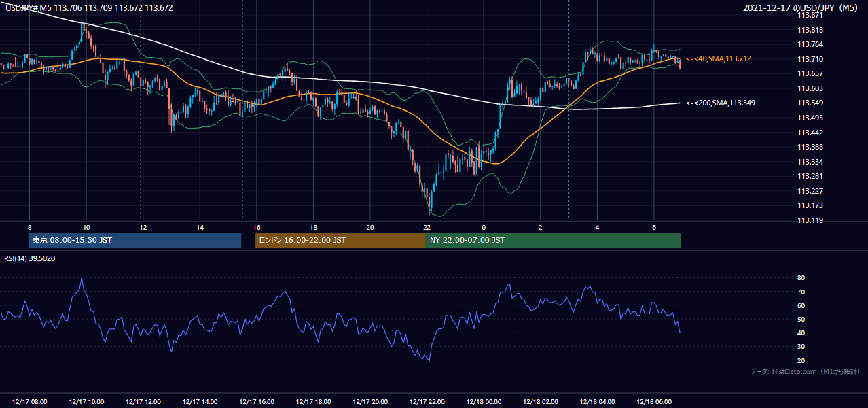Click the bottom time label 12/17 10:00
This screenshot has height=408, width=868.
coord(86,402)
